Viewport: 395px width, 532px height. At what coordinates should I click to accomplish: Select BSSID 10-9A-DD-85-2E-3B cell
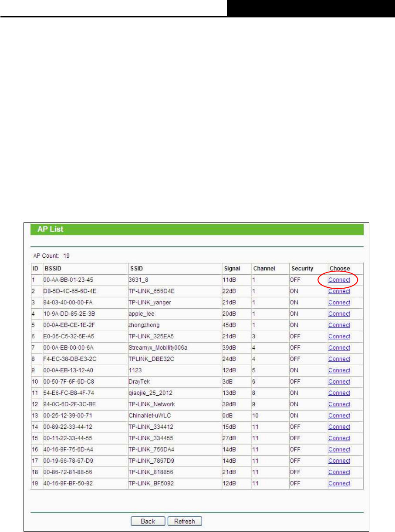click(84, 314)
